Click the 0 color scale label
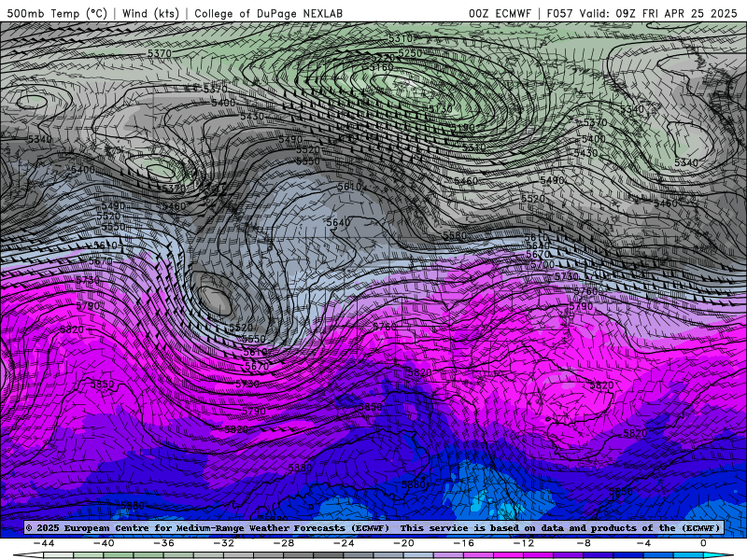The width and height of the screenshot is (747, 560). [x=704, y=543]
